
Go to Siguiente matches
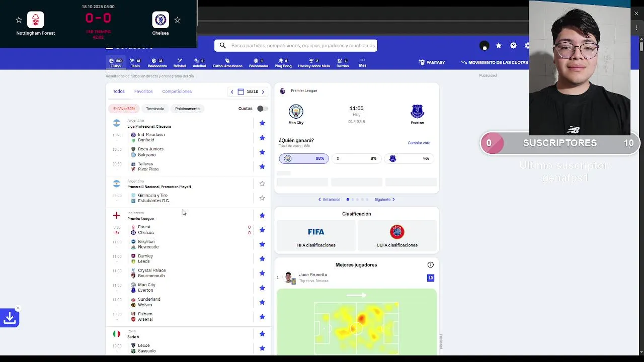[x=385, y=200]
